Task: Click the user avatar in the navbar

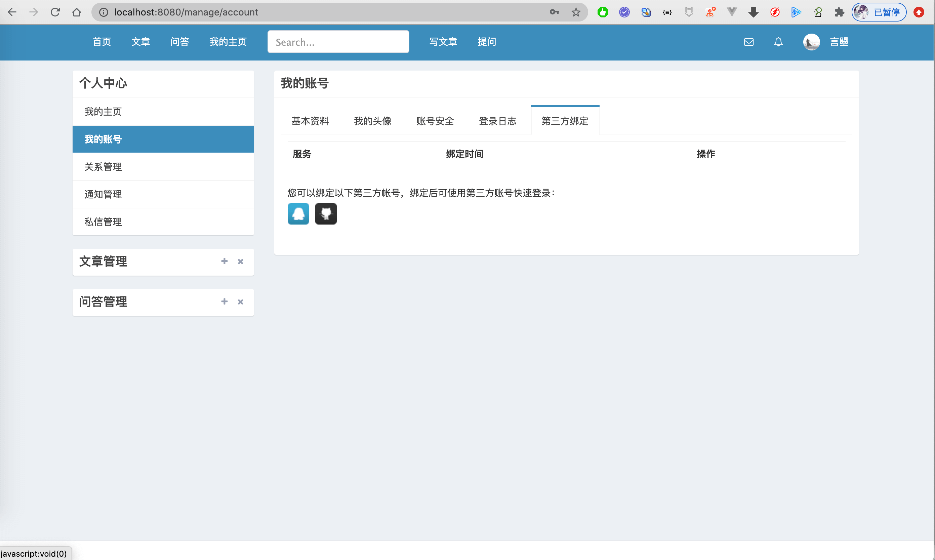Action: (x=811, y=42)
